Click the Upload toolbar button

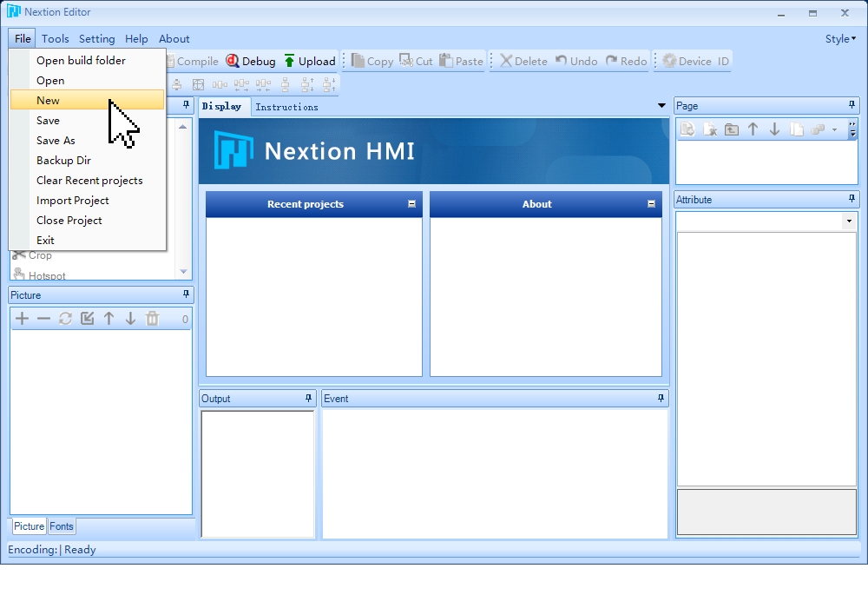(x=310, y=61)
